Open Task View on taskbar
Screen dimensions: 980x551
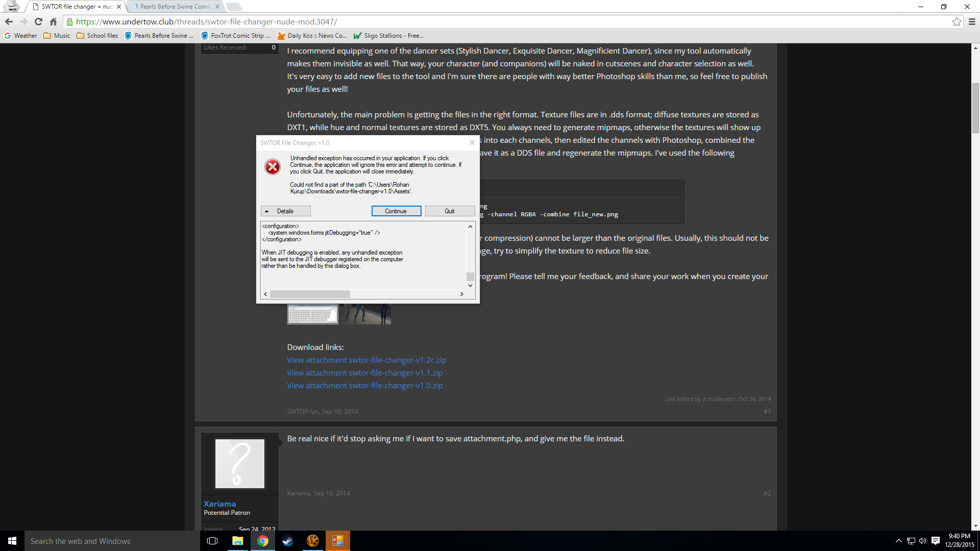coord(212,541)
